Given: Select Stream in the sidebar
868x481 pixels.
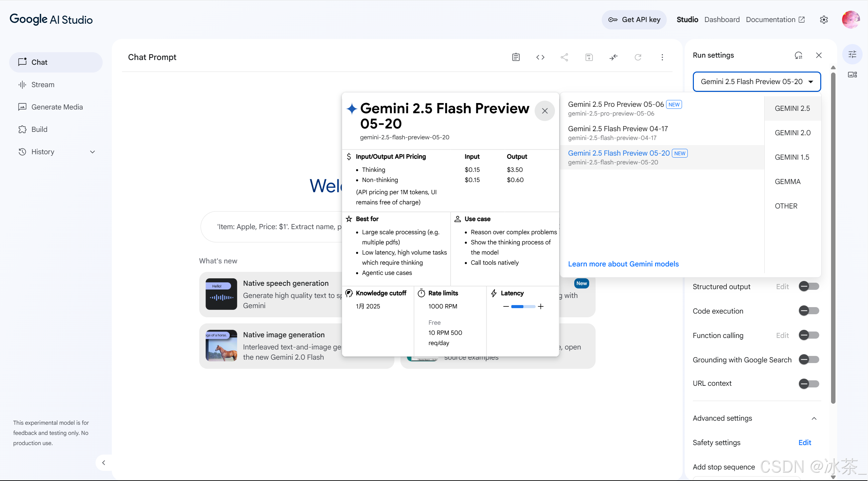Looking at the screenshot, I should 56,84.
